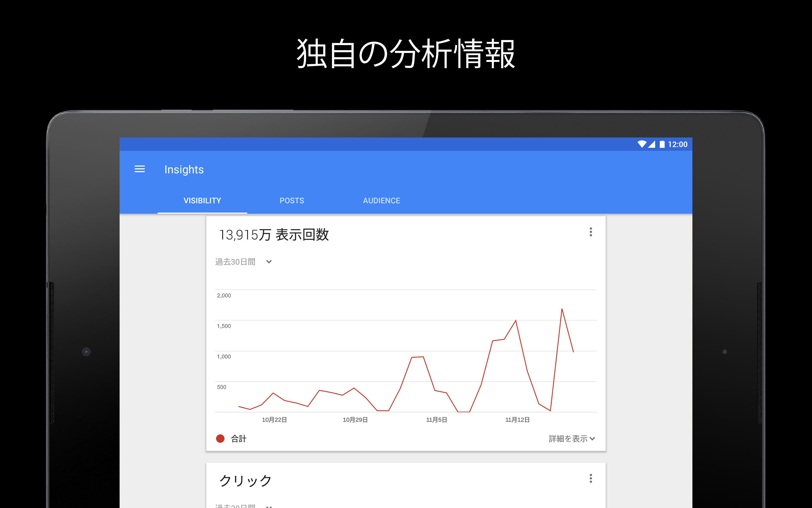
Task: Open the 過去30日間 period dropdown
Action: click(244, 262)
